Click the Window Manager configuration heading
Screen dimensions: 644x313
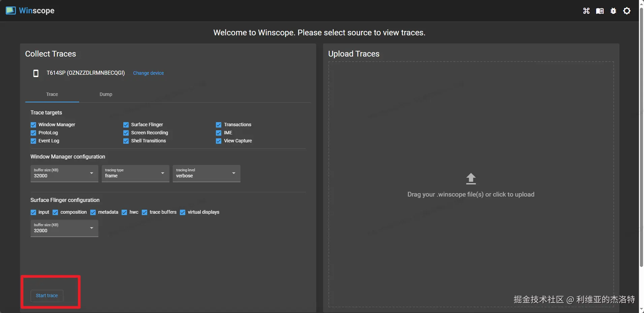[x=68, y=156]
